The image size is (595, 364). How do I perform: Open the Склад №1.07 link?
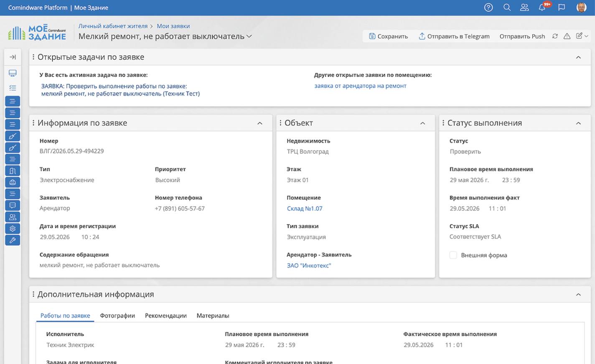click(305, 209)
